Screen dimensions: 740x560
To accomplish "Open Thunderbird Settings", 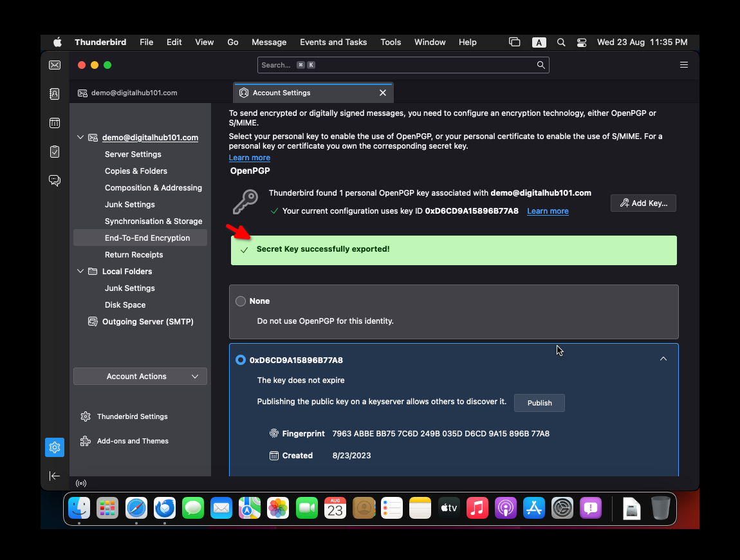I will [132, 416].
